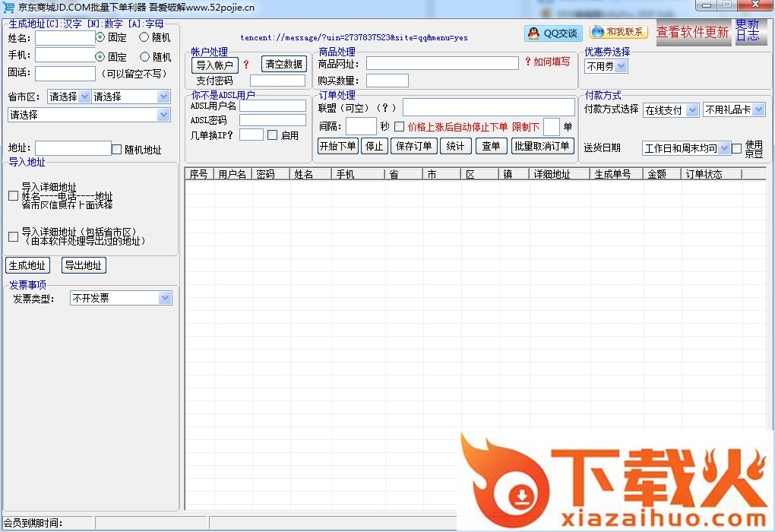This screenshot has width=775, height=532.
Task: Select 随机 radio for 手机
Action: [x=144, y=57]
